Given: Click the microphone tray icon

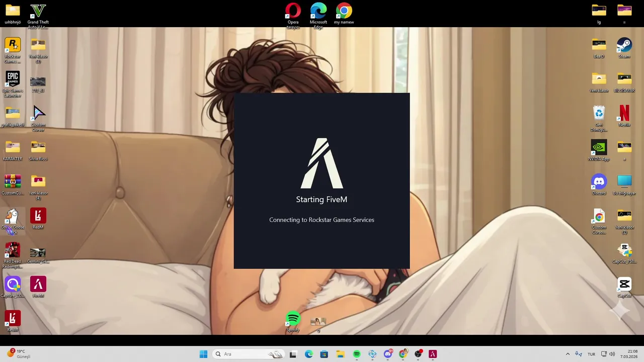Looking at the screenshot, I should [x=579, y=354].
